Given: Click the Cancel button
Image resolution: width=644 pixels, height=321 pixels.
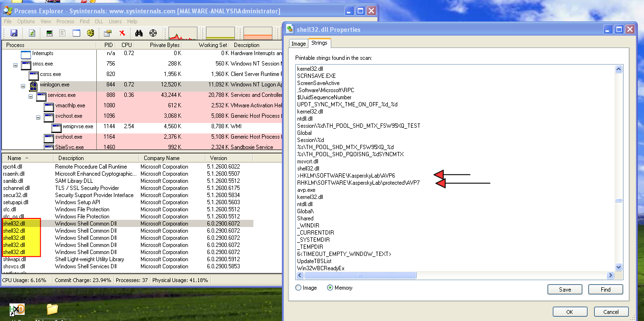Looking at the screenshot, I should tap(611, 312).
